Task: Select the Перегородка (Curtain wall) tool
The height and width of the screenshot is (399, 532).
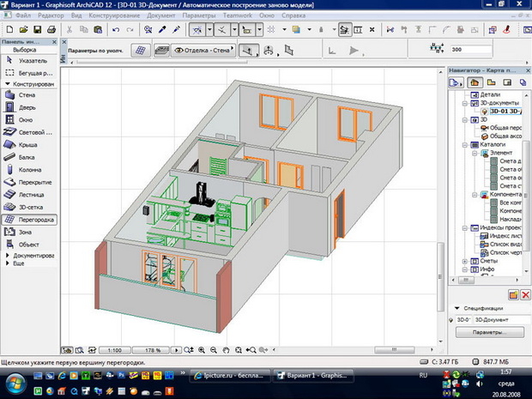Action: (29, 220)
